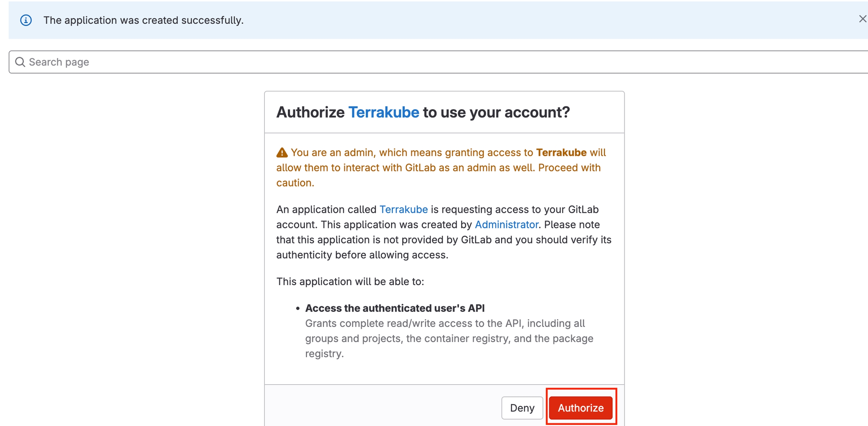Open the Terrakube link after "An application called"
Viewport: 868px width, 426px height.
[x=403, y=209]
